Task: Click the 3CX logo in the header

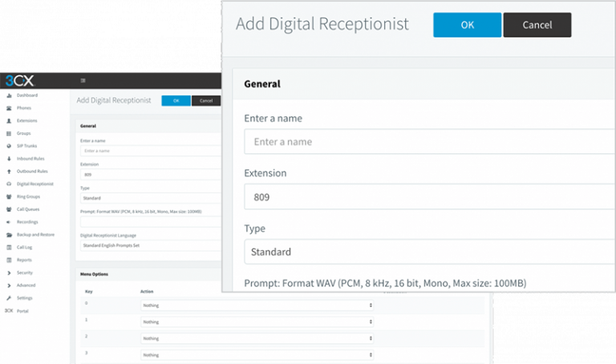Action: point(19,80)
